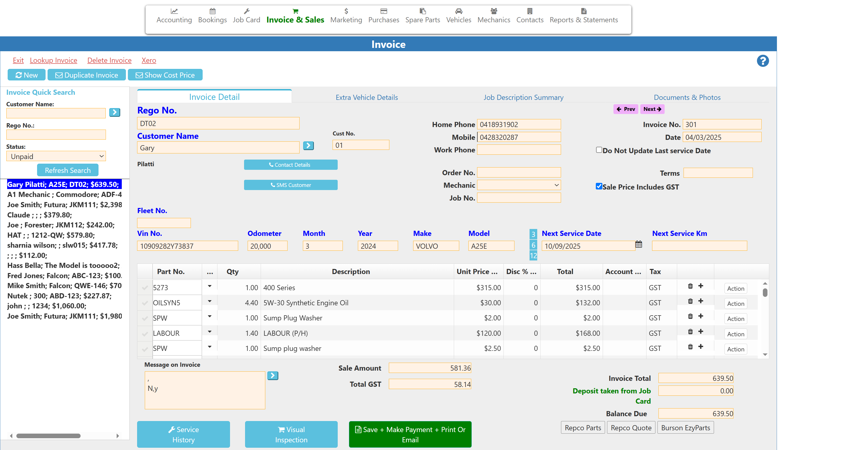Click the line items table scrollbar
The width and height of the screenshot is (868, 450).
(765, 293)
